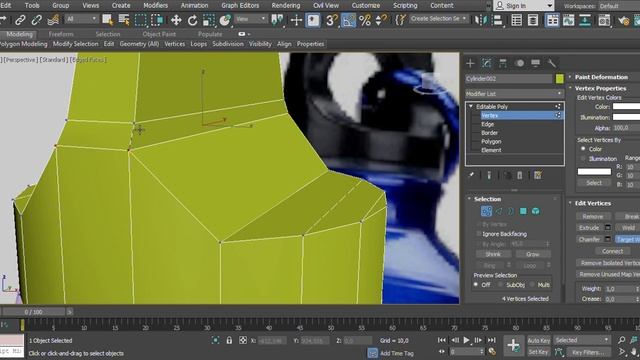
Task: Open the Layer Explorer icon
Action: 533,20
